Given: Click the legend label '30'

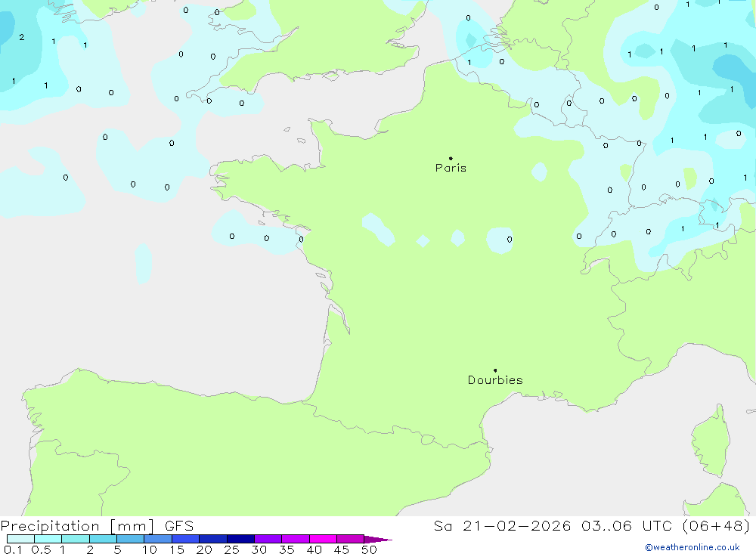Looking at the screenshot, I should pos(259,549).
